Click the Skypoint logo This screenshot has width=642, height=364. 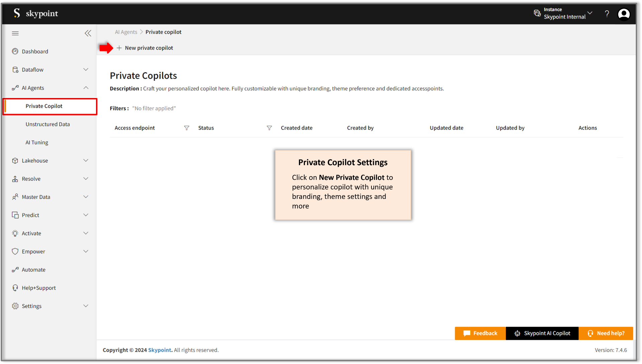coord(36,13)
